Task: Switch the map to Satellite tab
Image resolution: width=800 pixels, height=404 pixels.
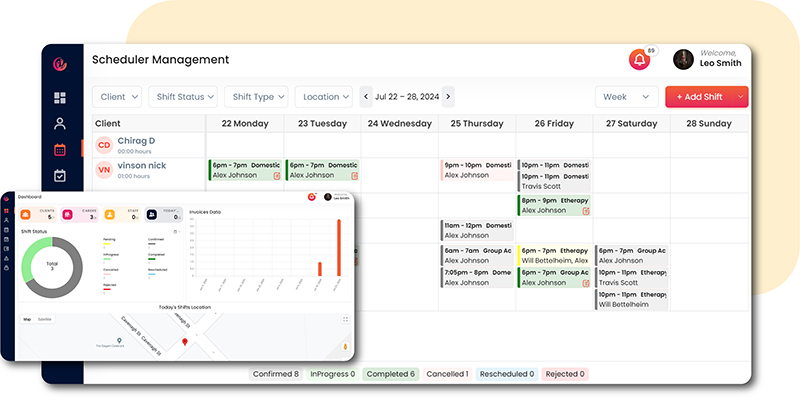Action: 45,319
